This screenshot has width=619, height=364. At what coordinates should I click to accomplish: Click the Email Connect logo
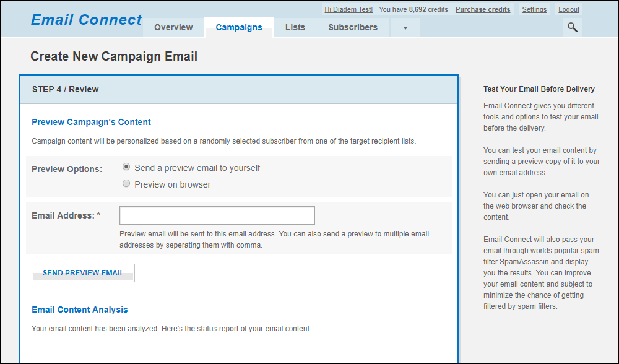pyautogui.click(x=87, y=20)
